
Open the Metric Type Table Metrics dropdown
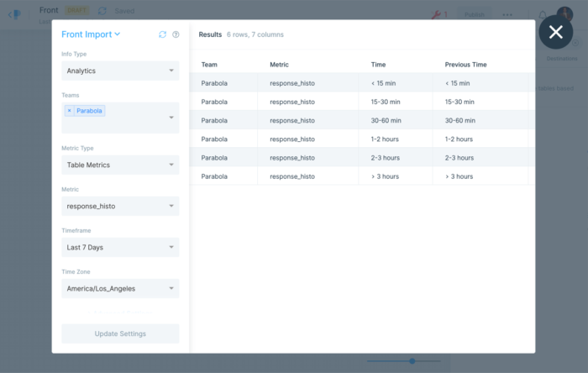pyautogui.click(x=120, y=165)
